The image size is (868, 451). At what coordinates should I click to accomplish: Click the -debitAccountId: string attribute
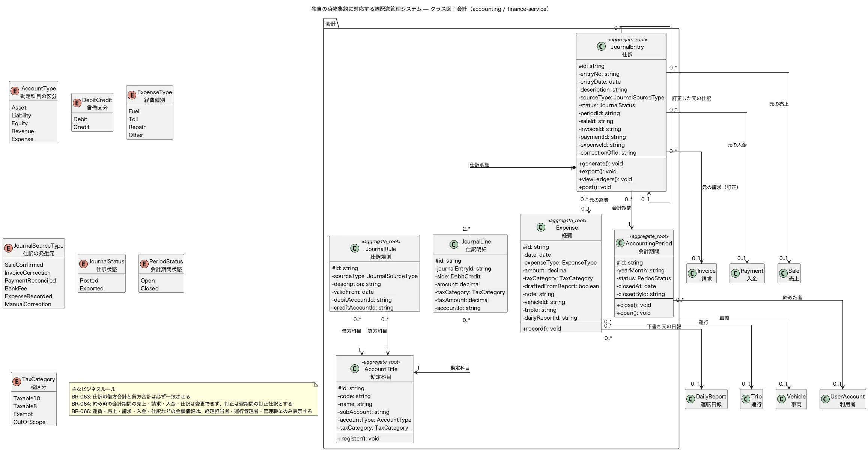[362, 300]
